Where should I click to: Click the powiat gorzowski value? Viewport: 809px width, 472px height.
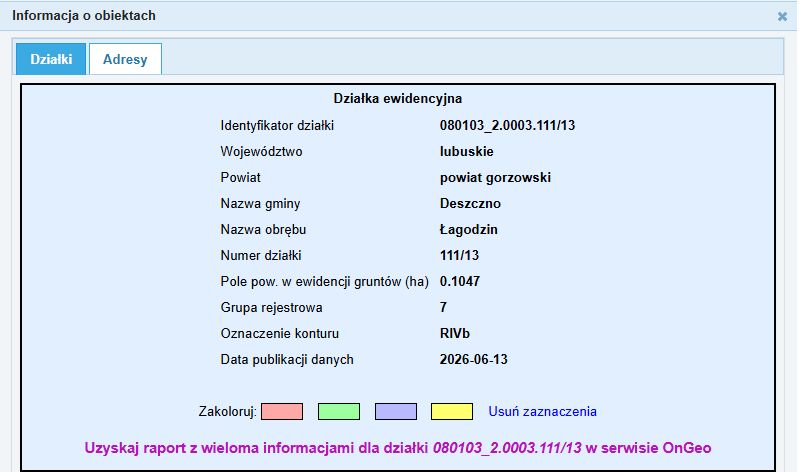tap(495, 177)
